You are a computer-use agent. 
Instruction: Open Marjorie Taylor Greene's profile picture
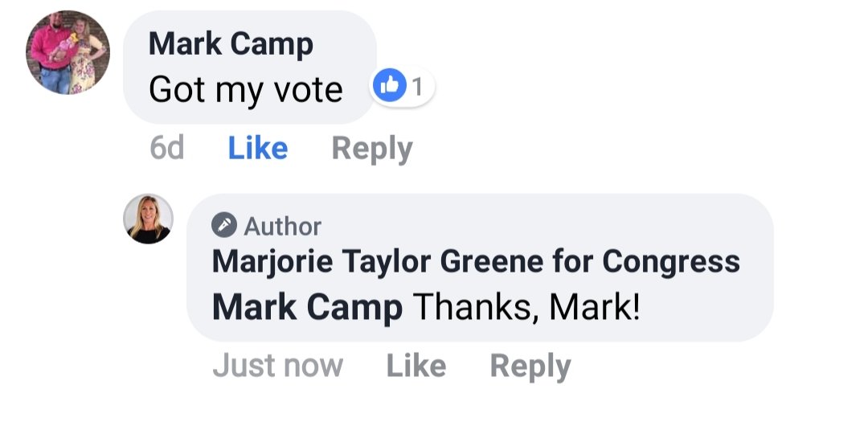[148, 219]
